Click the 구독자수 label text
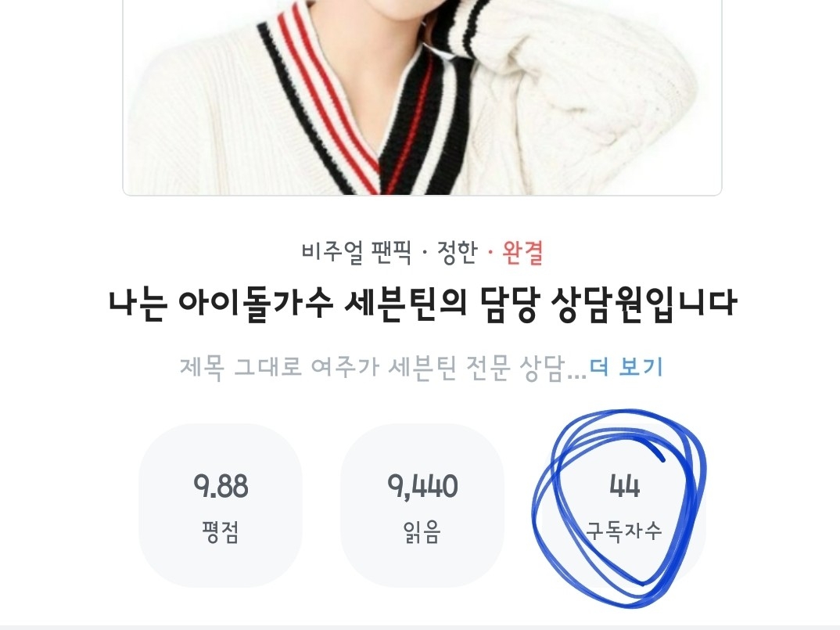 (624, 531)
